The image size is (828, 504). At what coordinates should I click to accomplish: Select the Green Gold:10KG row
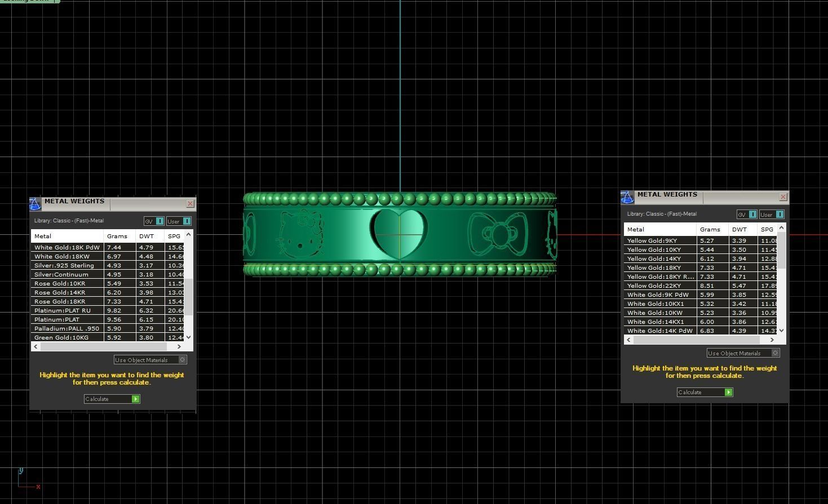[108, 337]
